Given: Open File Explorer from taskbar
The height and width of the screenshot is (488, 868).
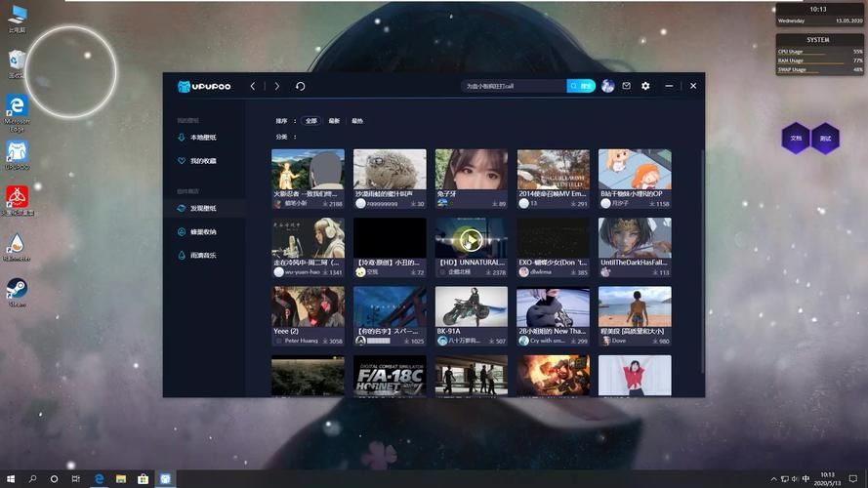Looking at the screenshot, I should (121, 478).
